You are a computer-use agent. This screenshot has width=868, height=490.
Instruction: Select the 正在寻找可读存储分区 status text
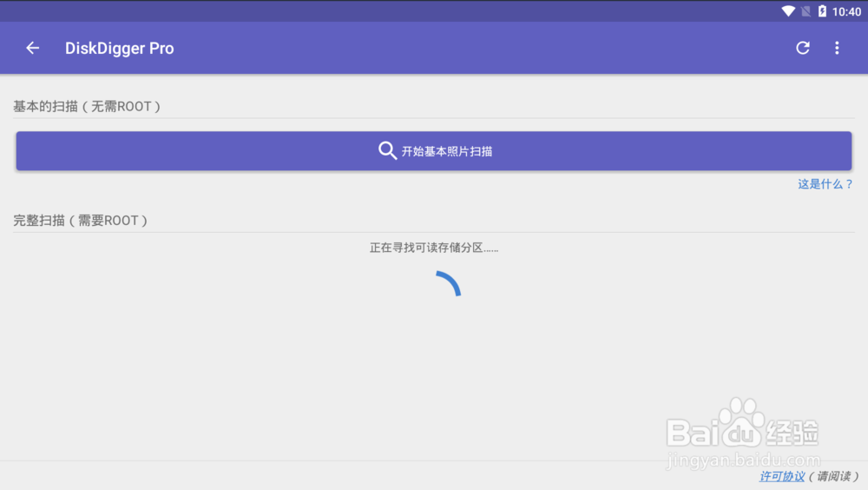(434, 248)
